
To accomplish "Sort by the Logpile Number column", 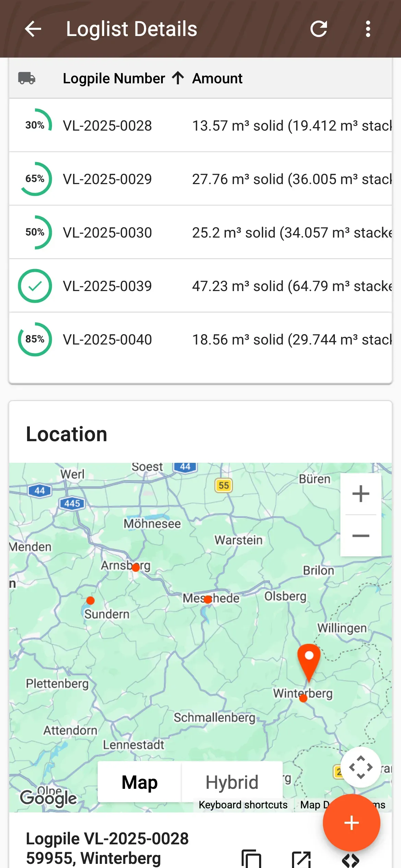I will [114, 78].
